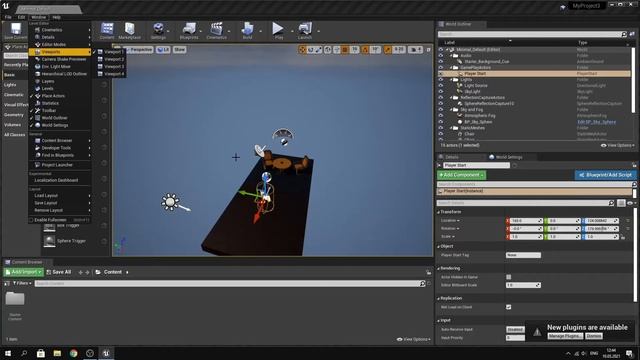The image size is (640, 360).
Task: Toggle visibility of the Lights folder
Action: coord(441,80)
